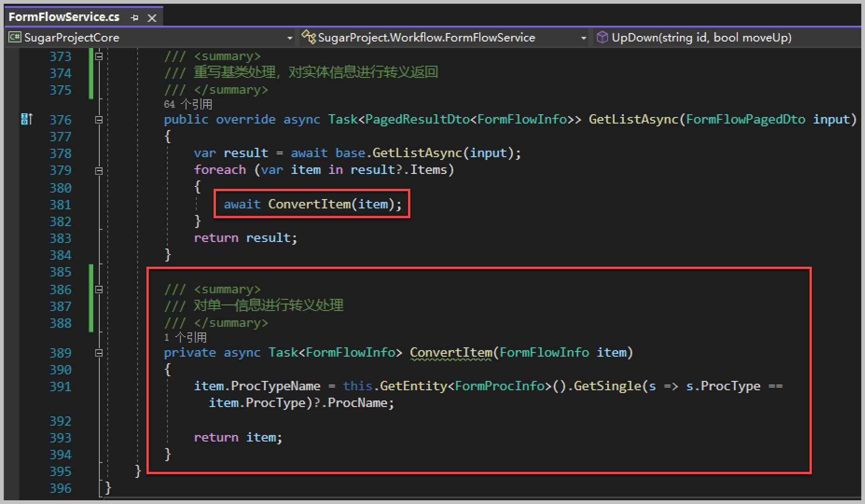Click 'var result' declaration on line 378
Image resolution: width=865 pixels, height=504 pixels.
231,153
